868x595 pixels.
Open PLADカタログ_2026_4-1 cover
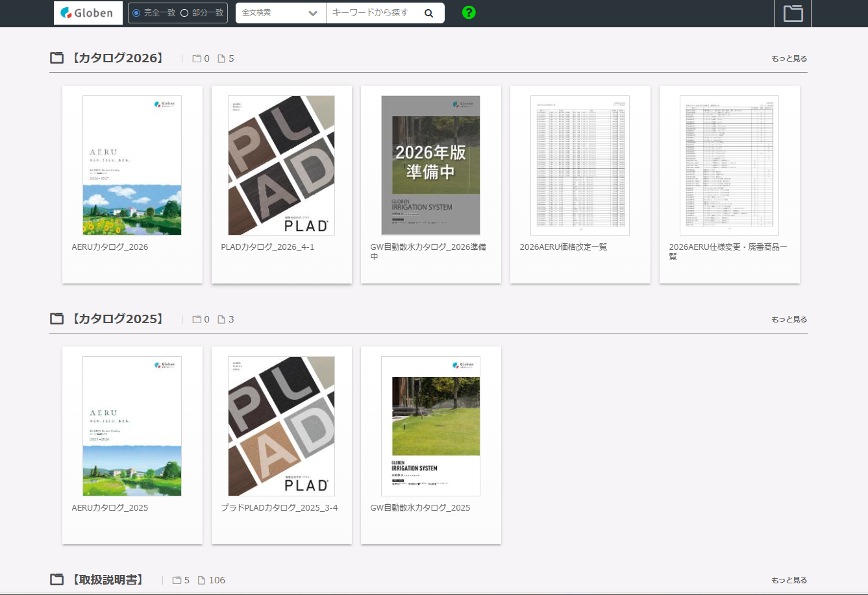(281, 165)
